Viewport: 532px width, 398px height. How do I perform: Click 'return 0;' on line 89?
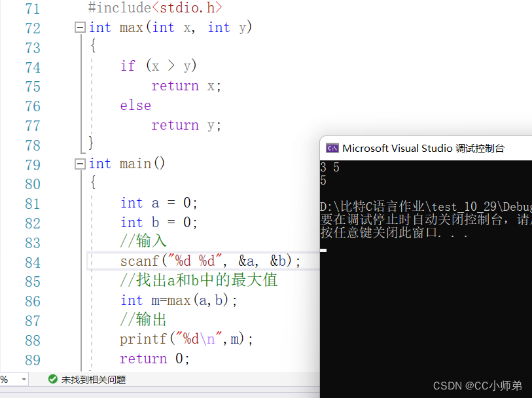pyautogui.click(x=154, y=359)
